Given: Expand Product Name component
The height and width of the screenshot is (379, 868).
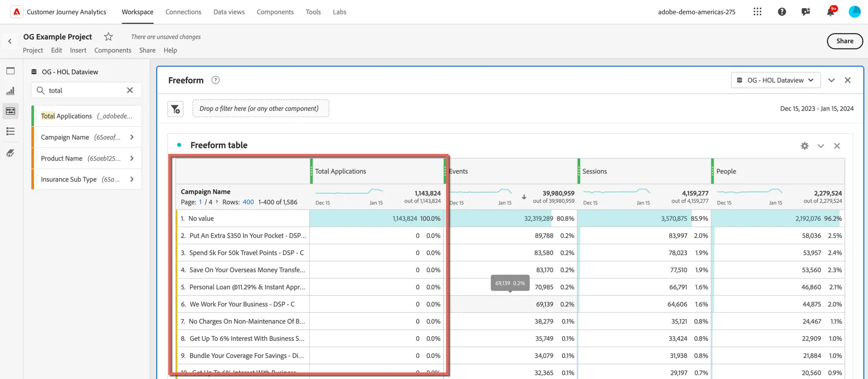Looking at the screenshot, I should (x=132, y=158).
